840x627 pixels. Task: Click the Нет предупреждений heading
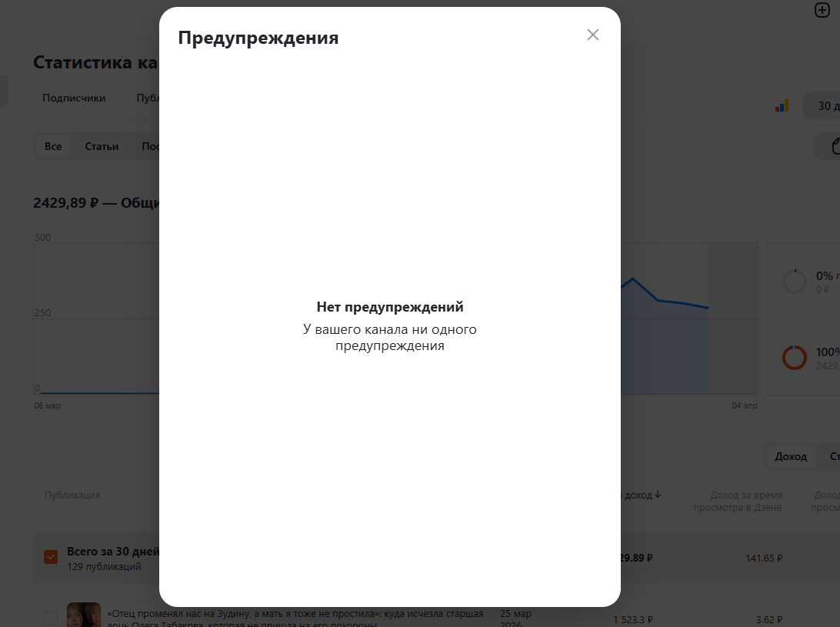[x=390, y=307]
